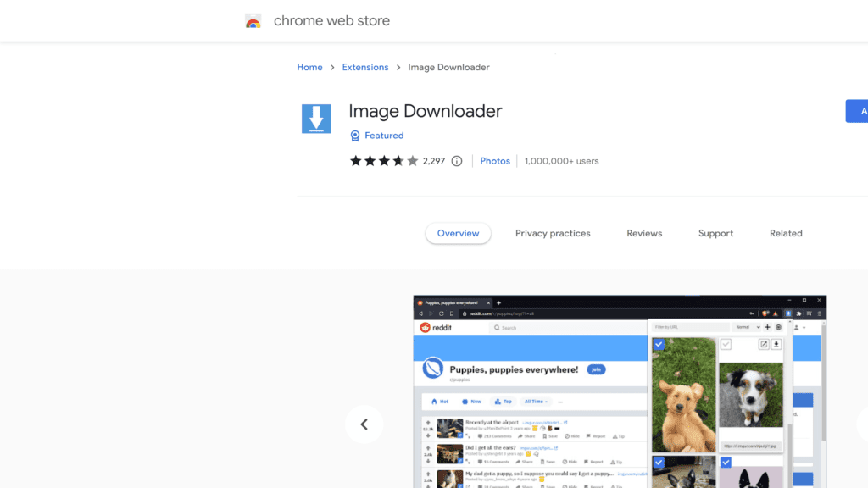868x488 pixels.
Task: Click the "Recently at the airport" post thumbnail
Action: (x=449, y=428)
